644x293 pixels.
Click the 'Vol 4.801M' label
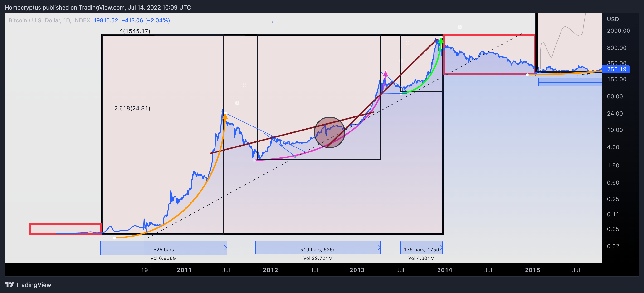point(421,258)
